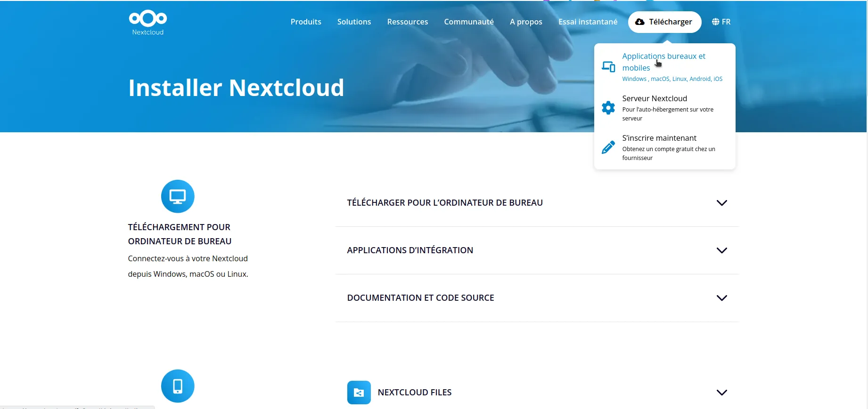This screenshot has height=409, width=868.
Task: Click the gear icon beside Serveur Nextcloud
Action: coord(608,108)
